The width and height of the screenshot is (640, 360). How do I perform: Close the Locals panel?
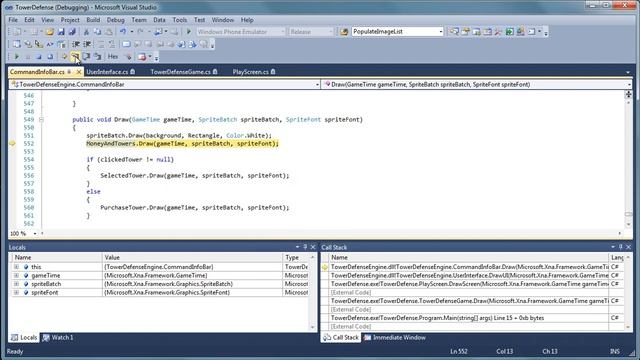click(313, 247)
